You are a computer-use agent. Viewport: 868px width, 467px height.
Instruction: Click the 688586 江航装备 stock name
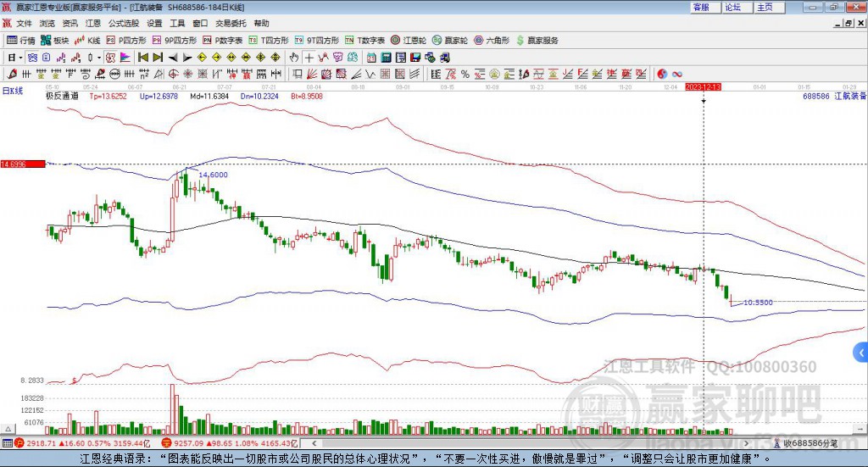coord(834,96)
